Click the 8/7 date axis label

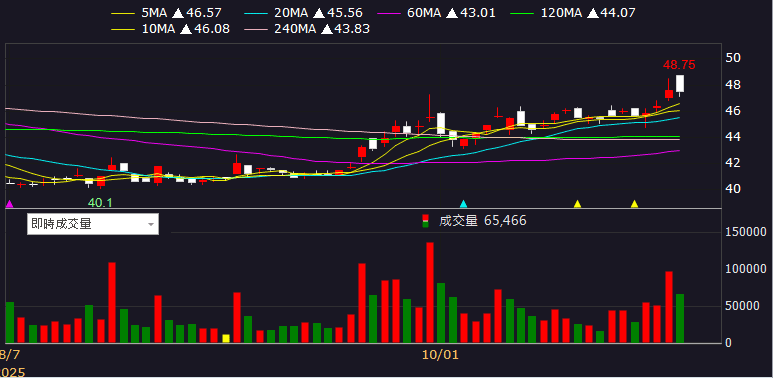pos(10,354)
